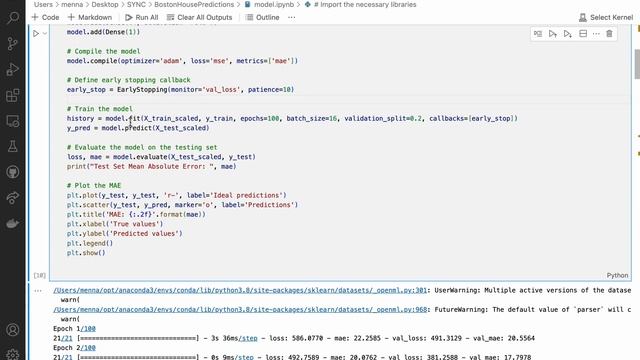Add a new Code cell
This screenshot has width=640, height=360.
pos(45,17)
